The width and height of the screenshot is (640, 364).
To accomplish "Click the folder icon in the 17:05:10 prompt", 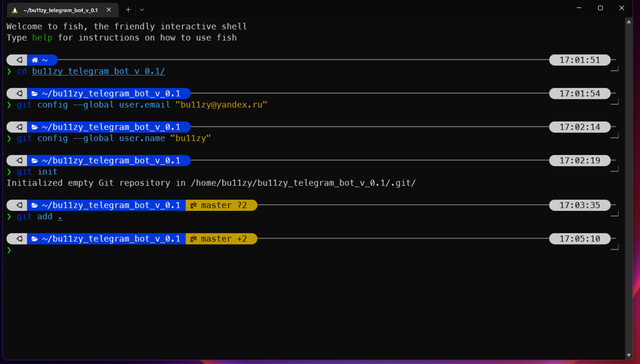I will (x=35, y=239).
